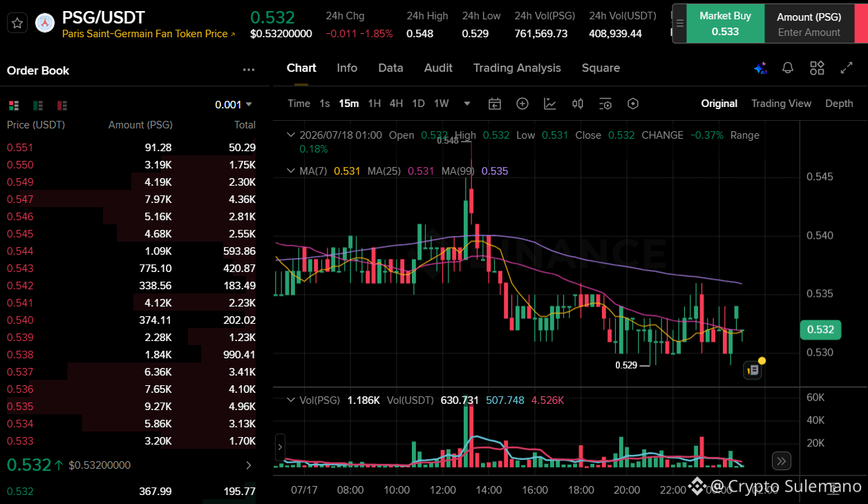The image size is (868, 504).
Task: Click the PSG token logo icon
Action: coord(45,23)
